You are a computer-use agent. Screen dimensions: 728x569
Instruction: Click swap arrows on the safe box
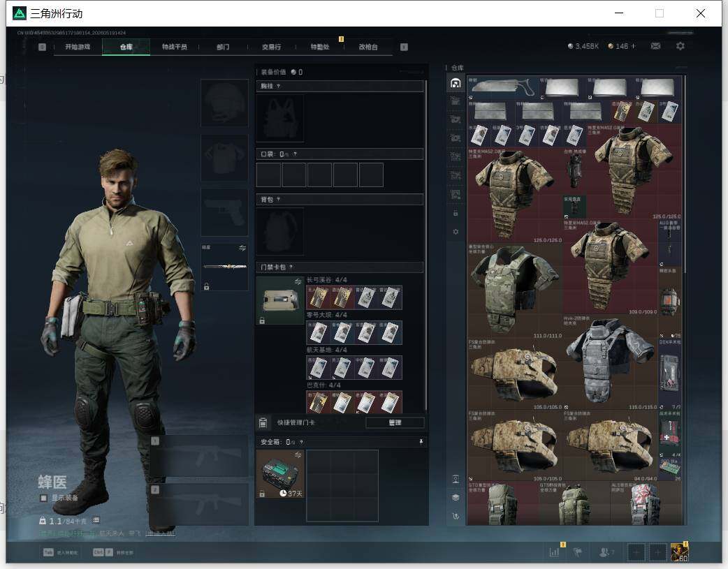coord(298,455)
